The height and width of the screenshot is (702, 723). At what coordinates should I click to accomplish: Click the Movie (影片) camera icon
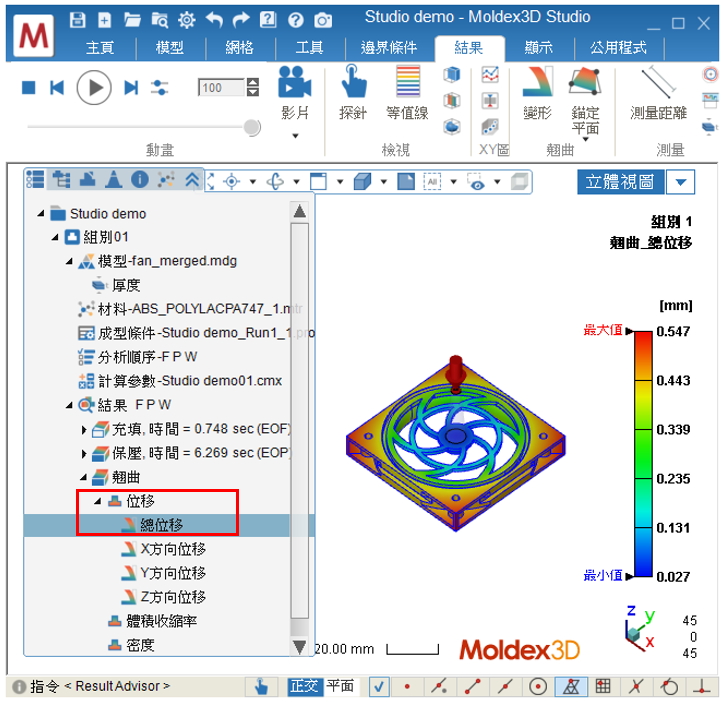pyautogui.click(x=294, y=82)
